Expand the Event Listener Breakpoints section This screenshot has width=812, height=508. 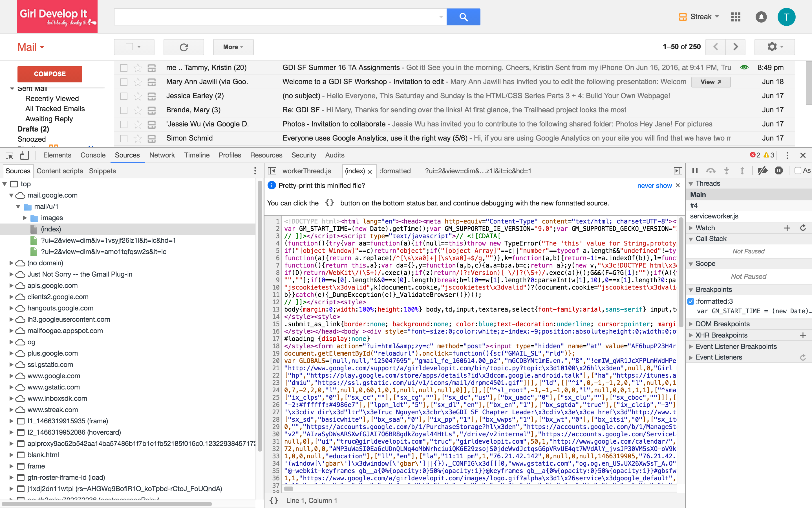[690, 346]
